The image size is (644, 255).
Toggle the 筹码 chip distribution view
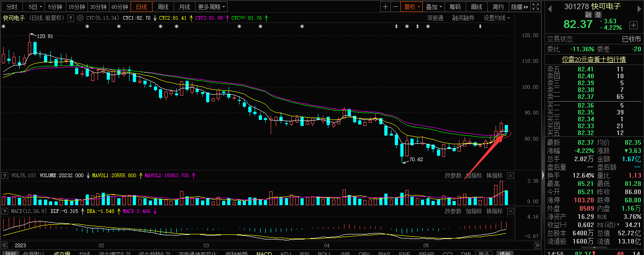(x=454, y=7)
